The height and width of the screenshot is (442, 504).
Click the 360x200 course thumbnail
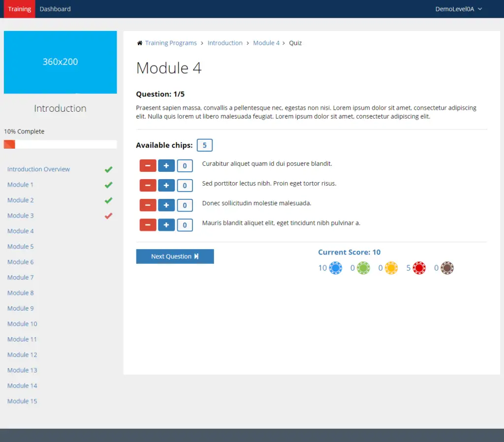(61, 62)
